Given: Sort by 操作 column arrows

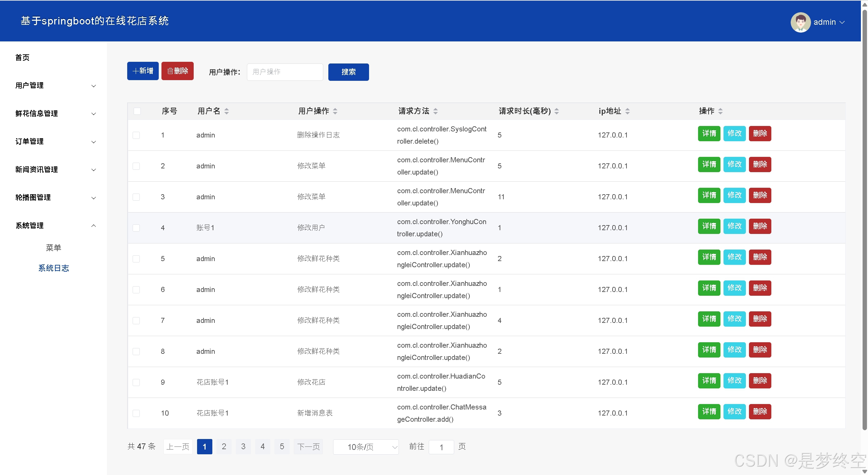Looking at the screenshot, I should 720,111.
